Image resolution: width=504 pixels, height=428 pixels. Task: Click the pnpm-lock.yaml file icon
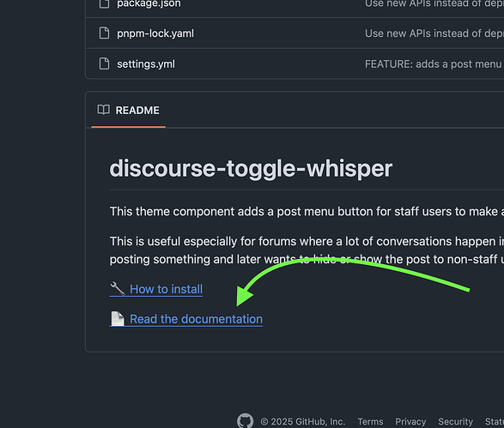click(x=104, y=33)
